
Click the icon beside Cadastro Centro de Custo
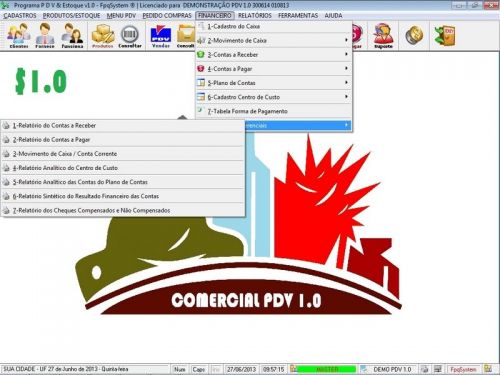pos(201,97)
